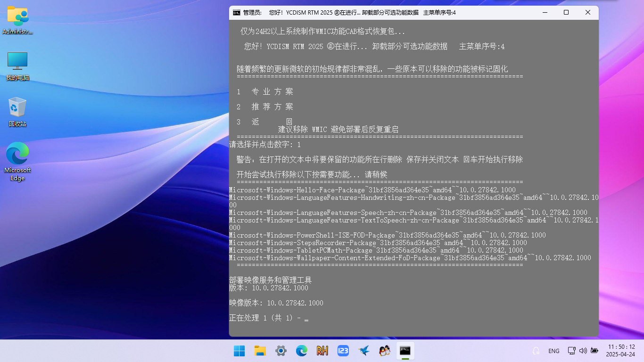Click the PowerShell-ISE-FOD-Package line

click(388, 235)
